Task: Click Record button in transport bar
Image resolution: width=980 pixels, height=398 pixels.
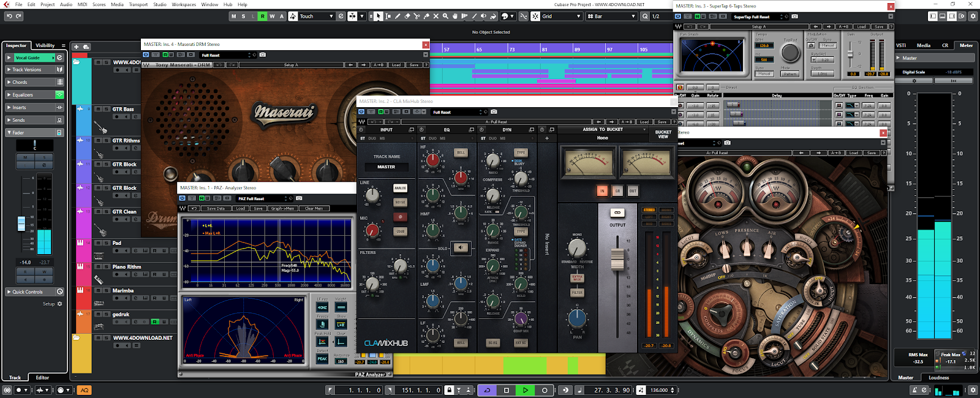Action: pyautogui.click(x=545, y=390)
